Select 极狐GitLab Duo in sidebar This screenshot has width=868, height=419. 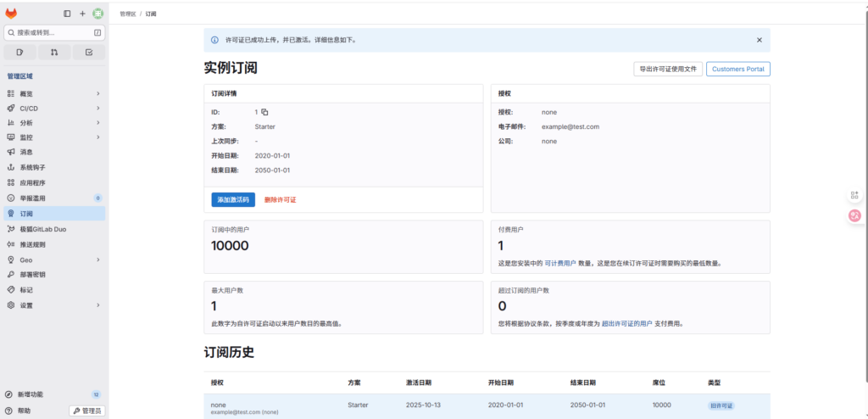coord(44,229)
